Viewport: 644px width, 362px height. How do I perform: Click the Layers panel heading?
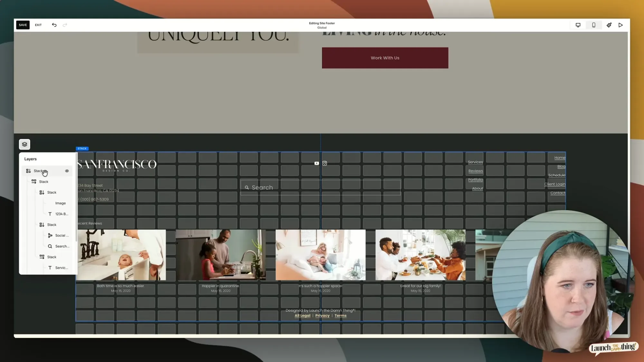(31, 159)
